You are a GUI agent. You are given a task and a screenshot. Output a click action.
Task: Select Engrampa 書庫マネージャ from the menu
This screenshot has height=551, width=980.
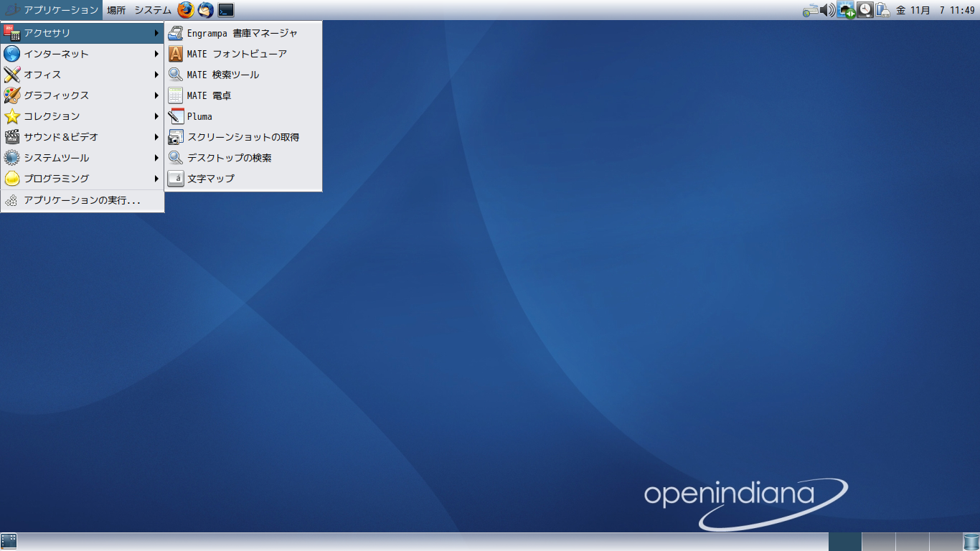[x=243, y=33]
